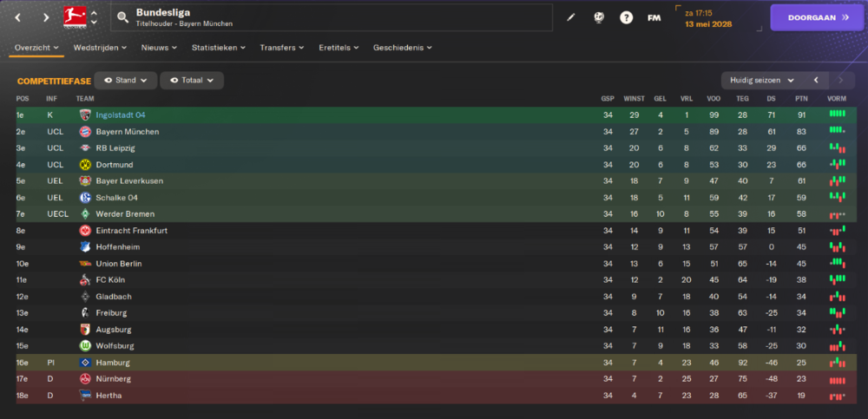Open the Wedstrijden tab
This screenshot has height=419, width=868.
(x=100, y=48)
